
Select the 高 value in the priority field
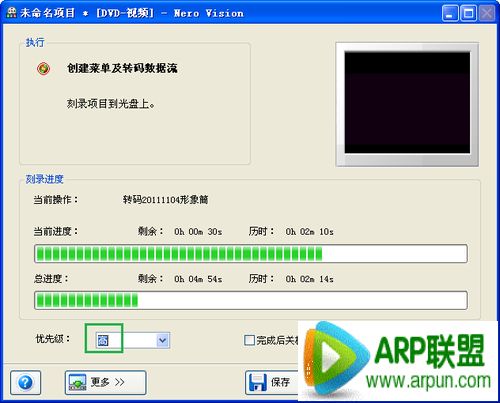pyautogui.click(x=103, y=340)
